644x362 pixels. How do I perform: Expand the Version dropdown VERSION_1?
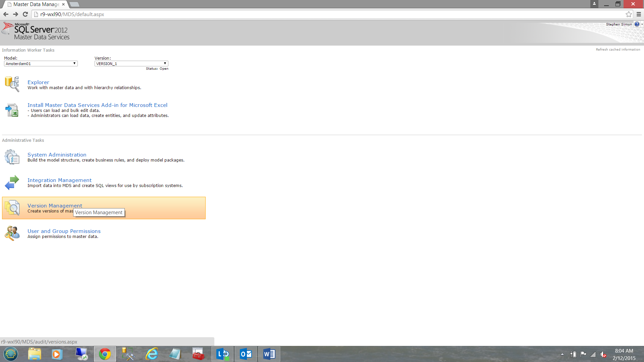(131, 63)
